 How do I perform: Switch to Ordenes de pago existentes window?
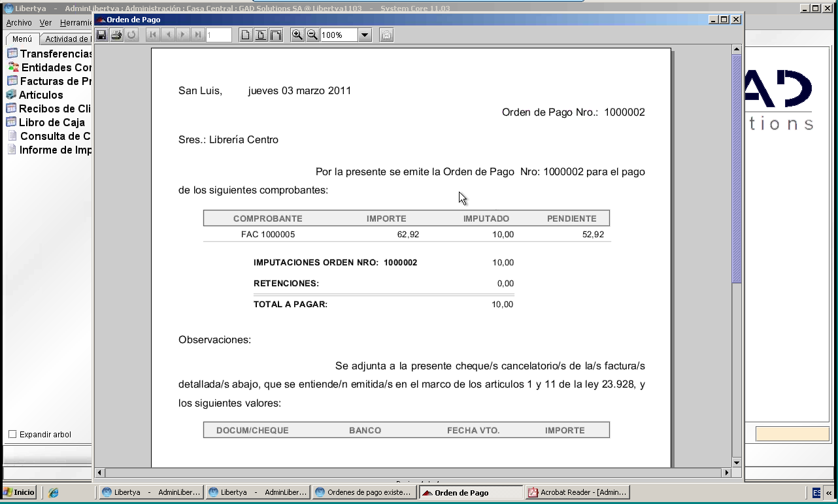coord(364,493)
